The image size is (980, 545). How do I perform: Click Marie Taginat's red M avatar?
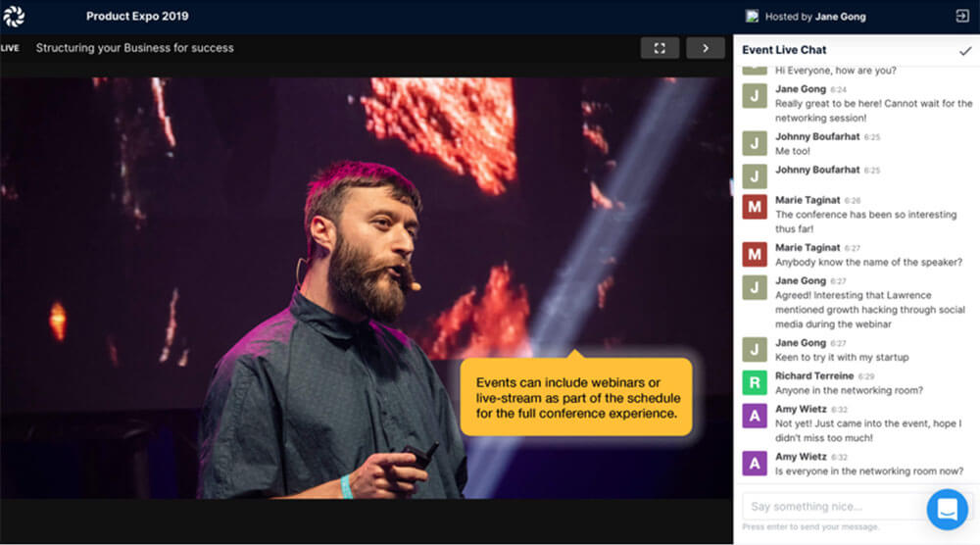pos(755,208)
